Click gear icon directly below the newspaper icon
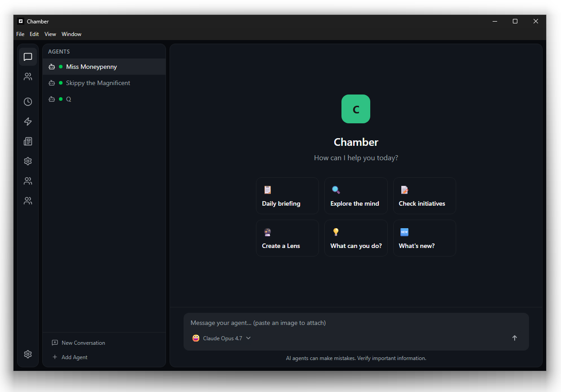 28,161
